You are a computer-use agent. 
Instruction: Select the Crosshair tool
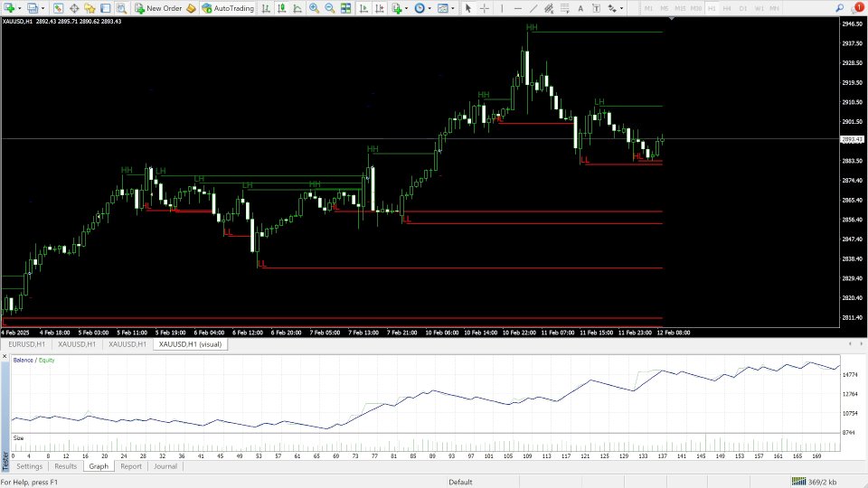pyautogui.click(x=485, y=8)
